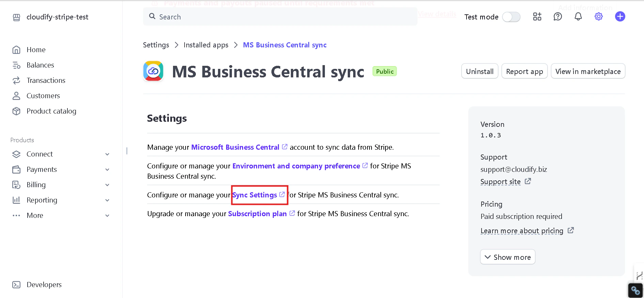This screenshot has width=644, height=298.
Task: Open the Microsoft Business Central link
Action: [235, 147]
